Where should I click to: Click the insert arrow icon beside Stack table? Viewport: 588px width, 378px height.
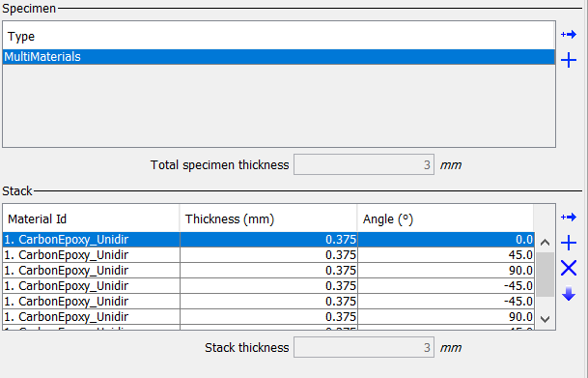569,217
